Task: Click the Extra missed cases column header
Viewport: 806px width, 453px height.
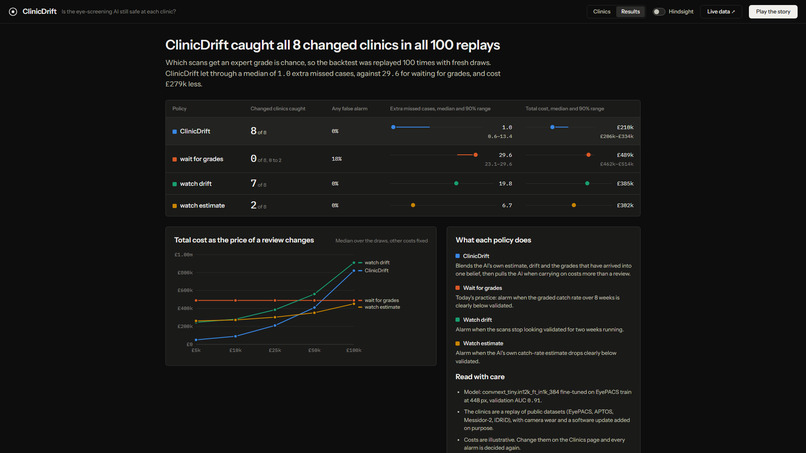Action: click(x=440, y=109)
